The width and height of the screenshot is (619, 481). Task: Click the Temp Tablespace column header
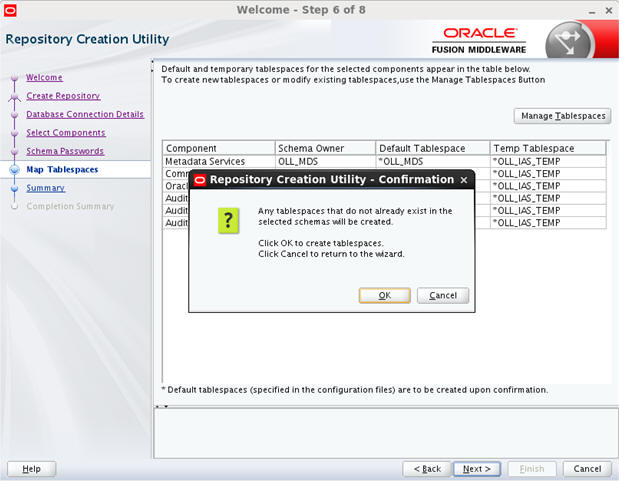point(548,148)
